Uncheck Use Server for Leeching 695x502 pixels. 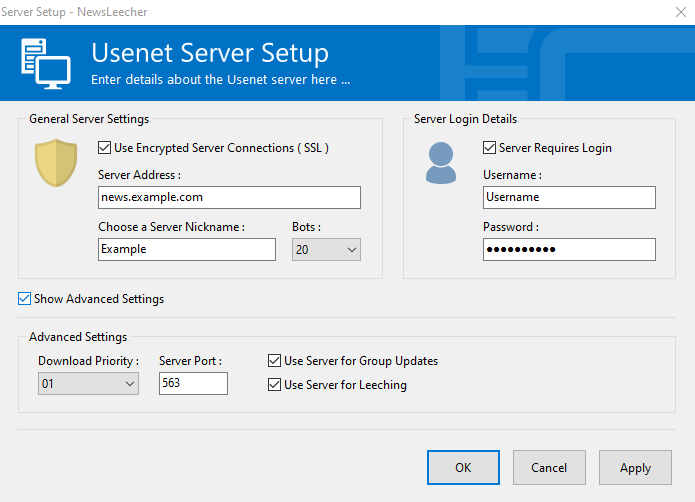coord(275,385)
